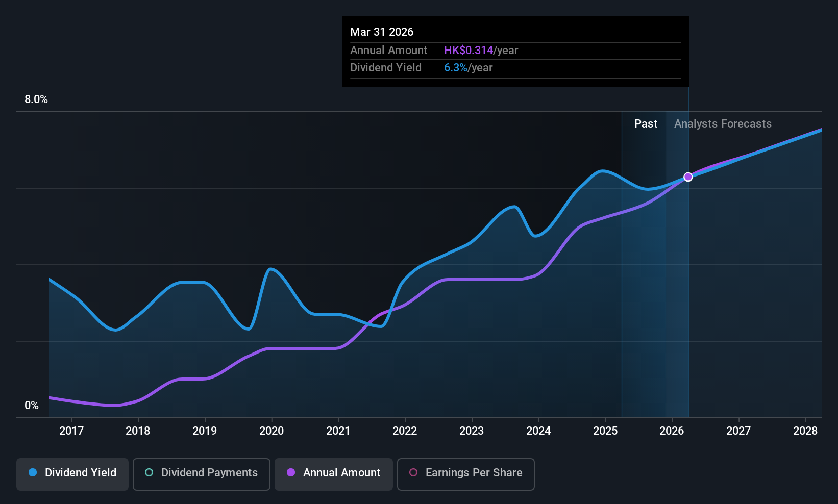Click the 0% y-axis label

[32, 405]
